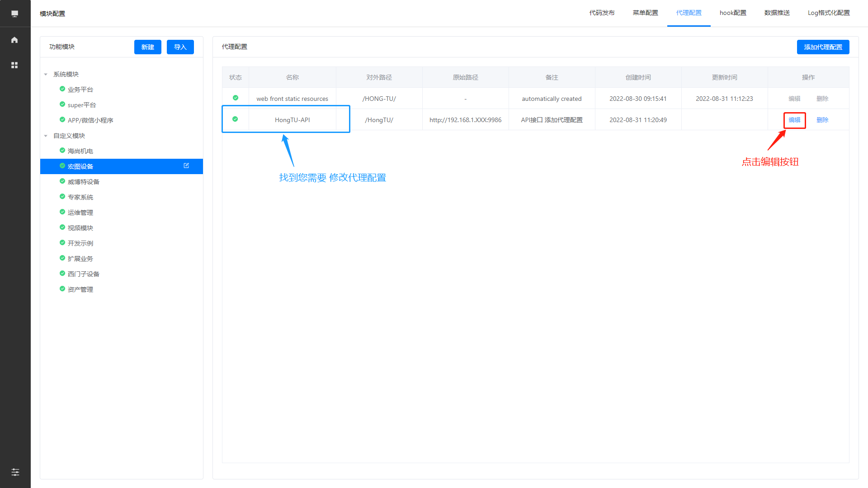Collapse the 自定义模块 tree group
This screenshot has width=868, height=488.
[46, 136]
